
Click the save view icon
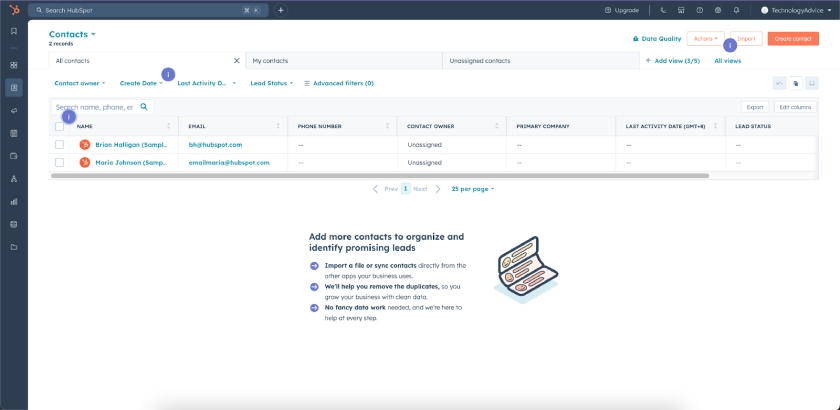click(812, 83)
